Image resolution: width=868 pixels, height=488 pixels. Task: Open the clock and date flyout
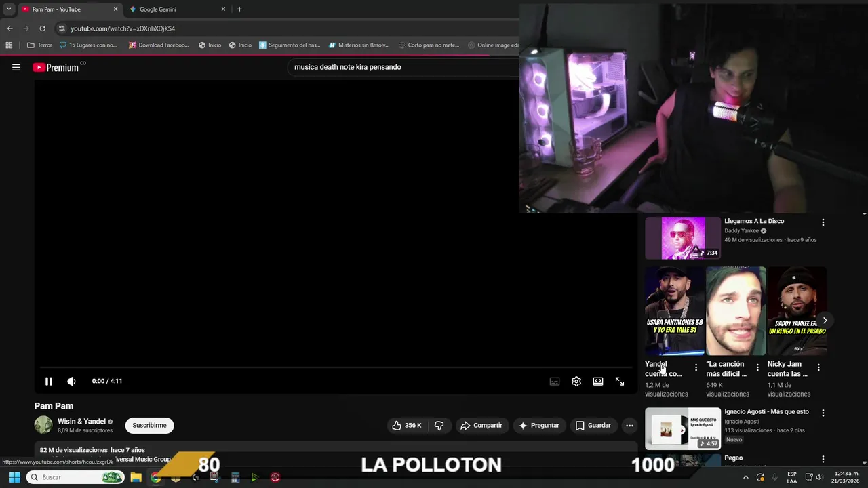[x=846, y=477]
